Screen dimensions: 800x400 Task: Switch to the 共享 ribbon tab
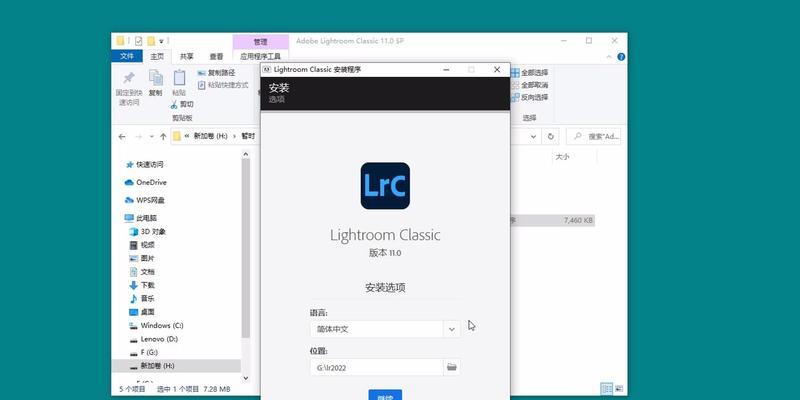tap(187, 56)
